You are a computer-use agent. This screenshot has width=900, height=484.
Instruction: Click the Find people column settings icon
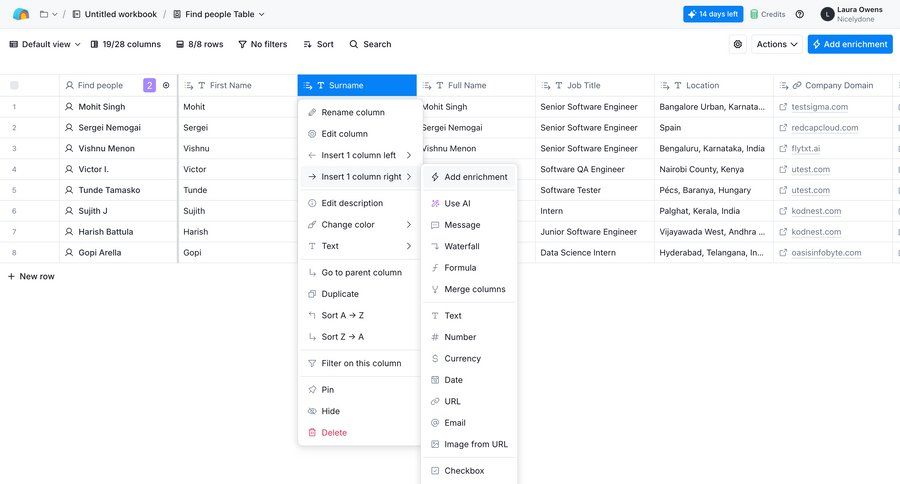pyautogui.click(x=166, y=85)
